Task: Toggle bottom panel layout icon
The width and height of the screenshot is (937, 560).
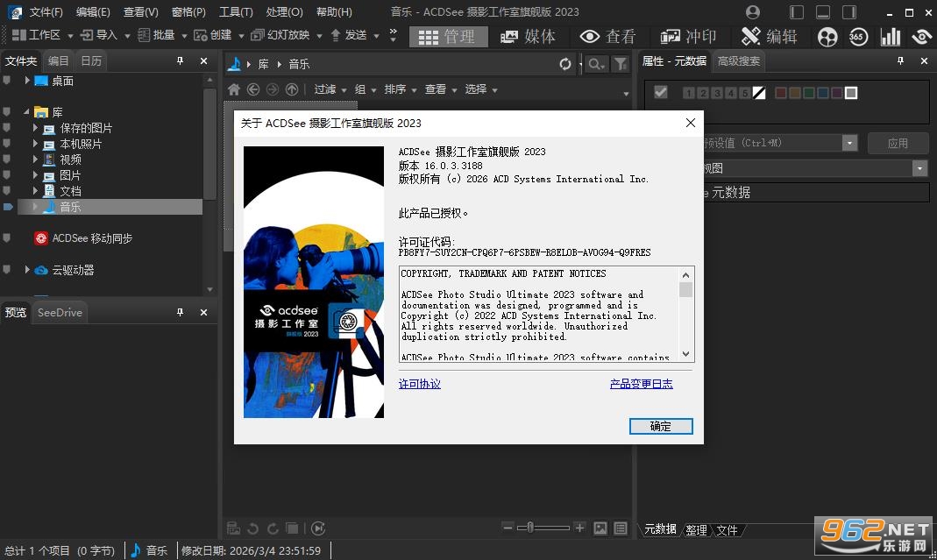Action: [x=823, y=12]
